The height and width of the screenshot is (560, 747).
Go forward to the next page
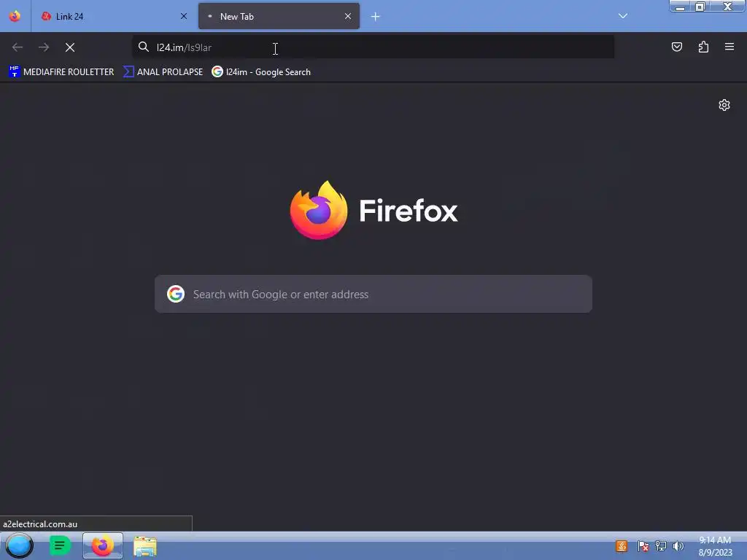[44, 47]
